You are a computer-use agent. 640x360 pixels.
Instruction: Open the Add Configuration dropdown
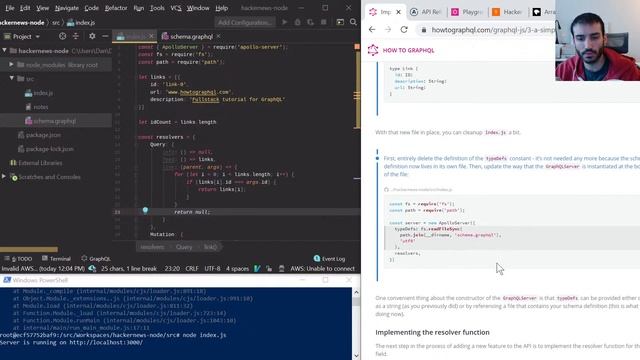[245, 22]
